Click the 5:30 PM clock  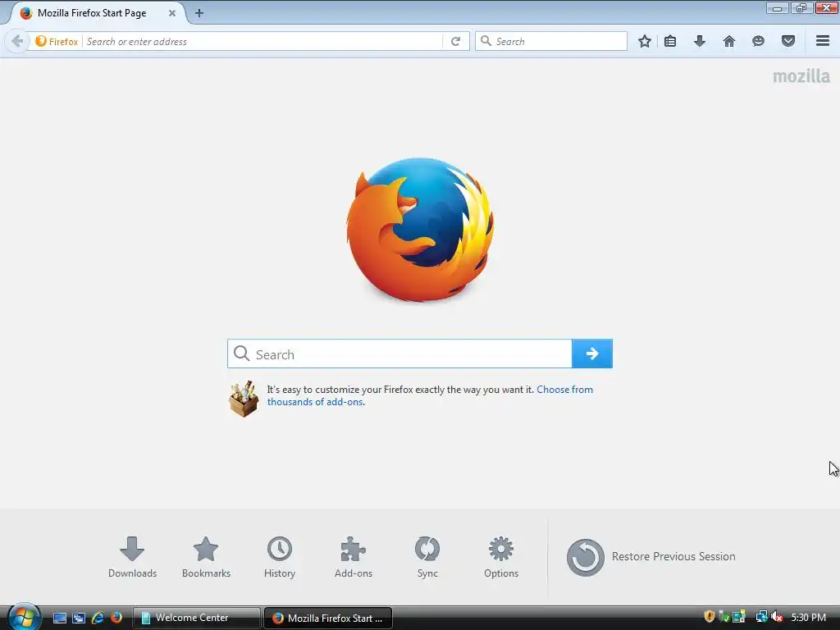(x=808, y=617)
